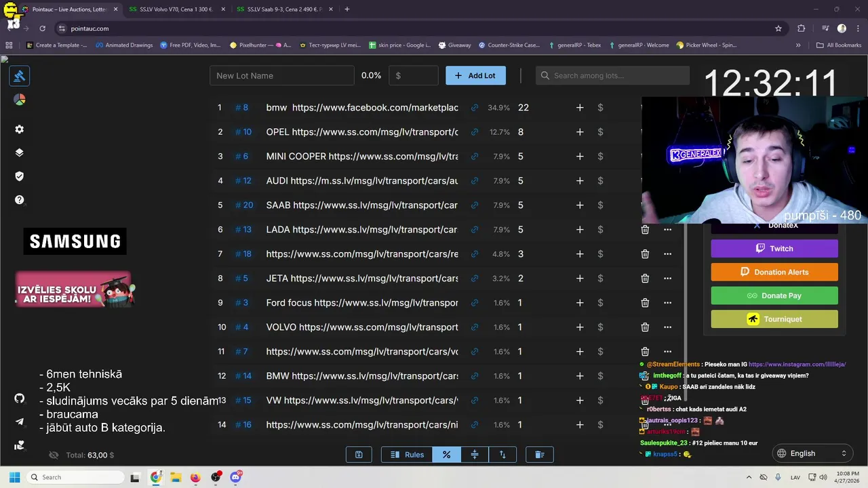Reload the page
The height and width of the screenshot is (488, 868).
click(x=42, y=28)
